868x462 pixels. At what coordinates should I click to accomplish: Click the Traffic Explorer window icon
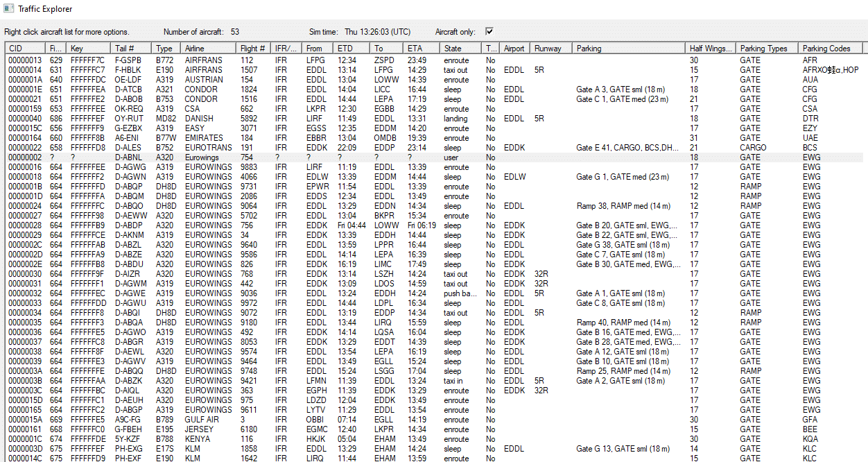8,9
